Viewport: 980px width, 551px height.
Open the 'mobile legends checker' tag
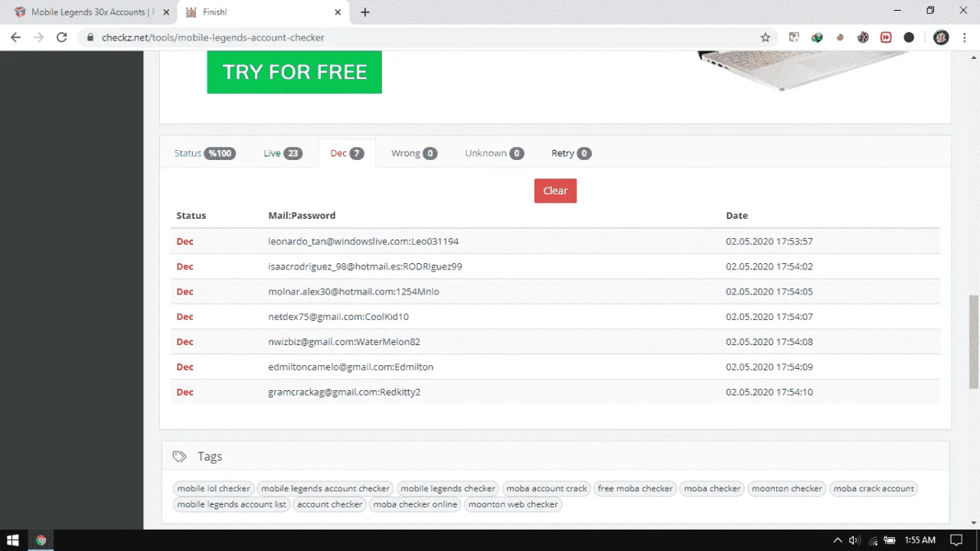[x=448, y=488]
